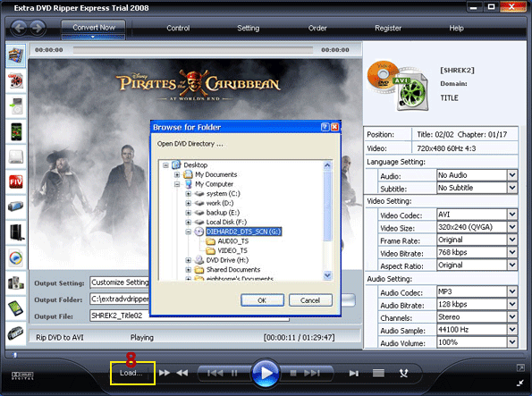Start playback with the big Play button
The width and height of the screenshot is (532, 396).
(x=266, y=374)
